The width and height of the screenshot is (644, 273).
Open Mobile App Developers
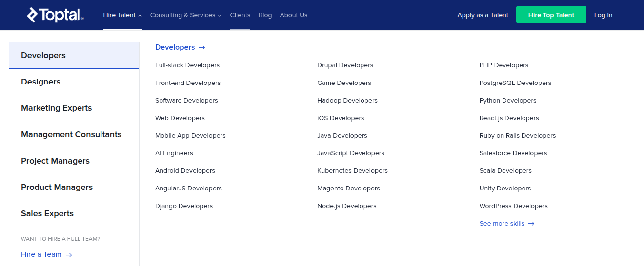190,136
